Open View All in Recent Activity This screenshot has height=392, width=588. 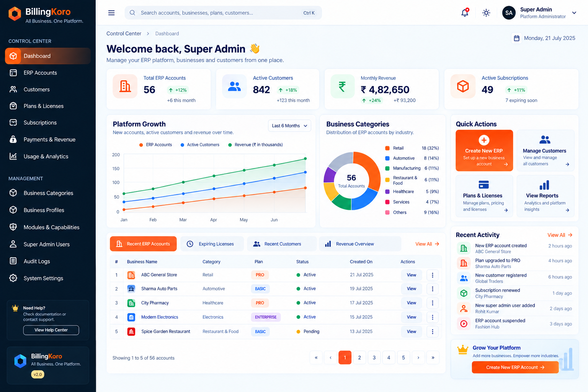click(560, 235)
